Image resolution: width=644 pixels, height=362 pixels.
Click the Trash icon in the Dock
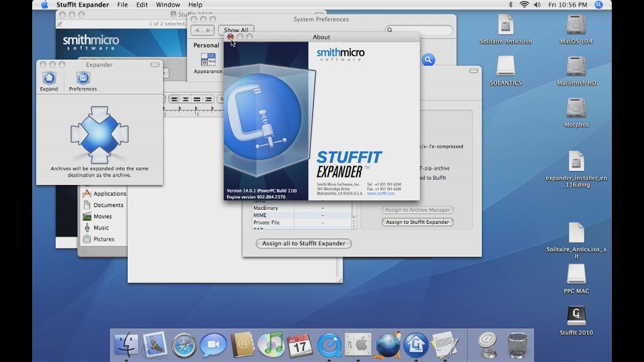[x=518, y=345]
